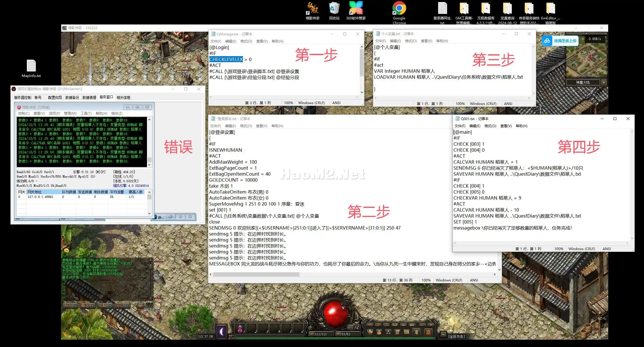The height and width of the screenshot is (347, 644).
Task: Open 工具(T) menu in server window
Action: [86, 113]
